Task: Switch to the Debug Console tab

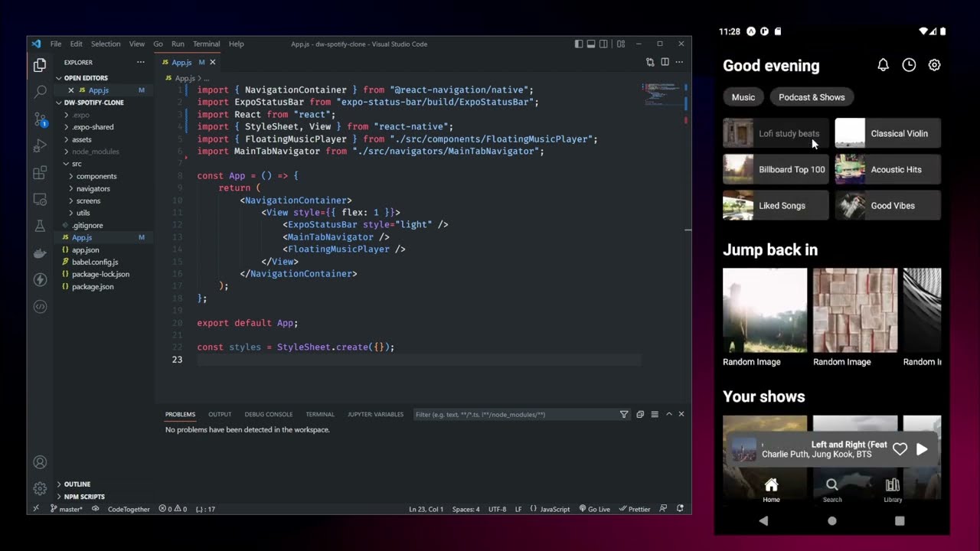Action: (269, 414)
